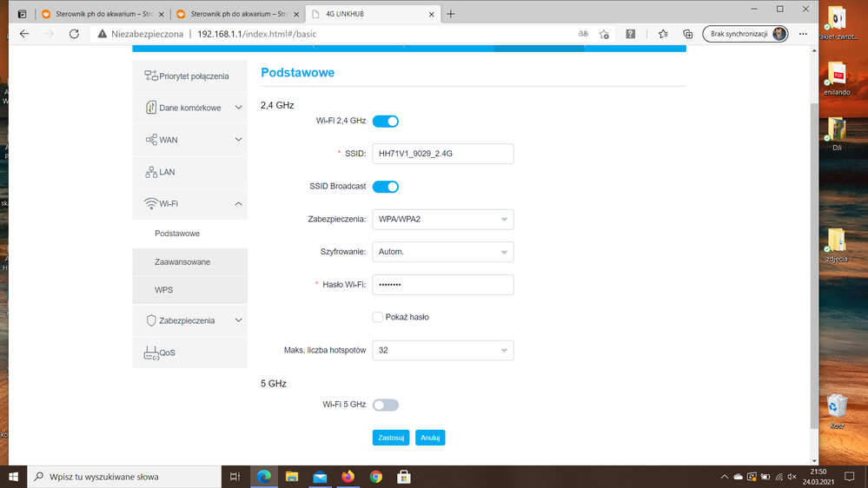This screenshot has width=868, height=488.
Task: Open Chrome from the taskbar
Action: point(375,477)
